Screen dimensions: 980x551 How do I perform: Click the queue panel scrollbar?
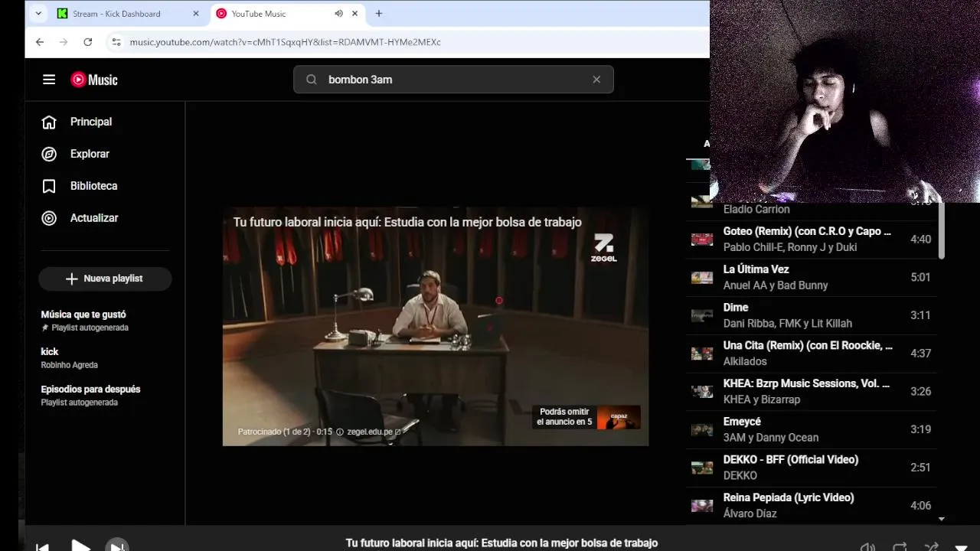(x=942, y=230)
